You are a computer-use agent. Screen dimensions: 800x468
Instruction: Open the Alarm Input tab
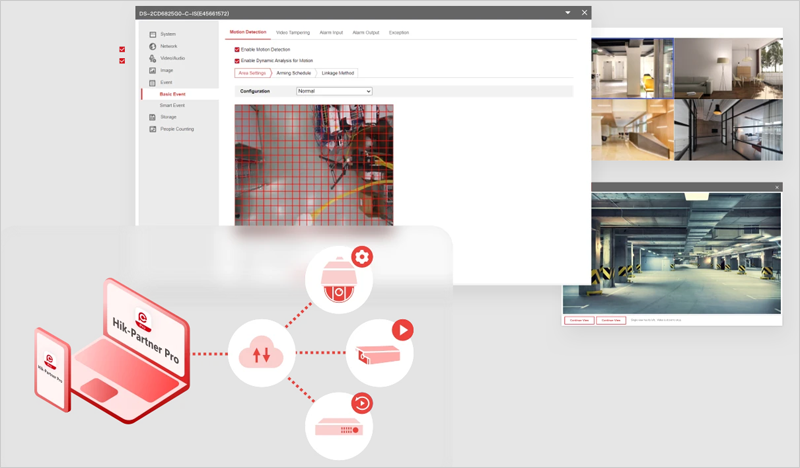tap(331, 33)
